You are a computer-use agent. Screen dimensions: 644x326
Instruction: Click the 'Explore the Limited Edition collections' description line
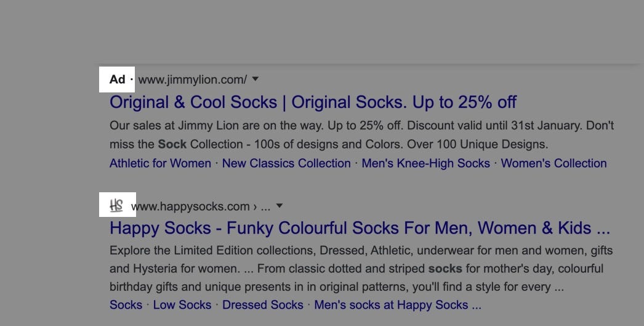coord(361,250)
